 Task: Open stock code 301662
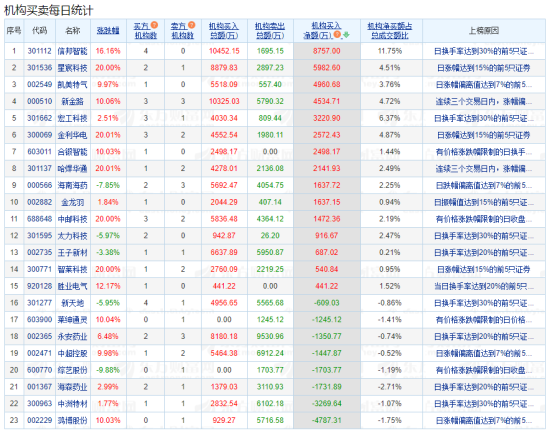point(40,118)
